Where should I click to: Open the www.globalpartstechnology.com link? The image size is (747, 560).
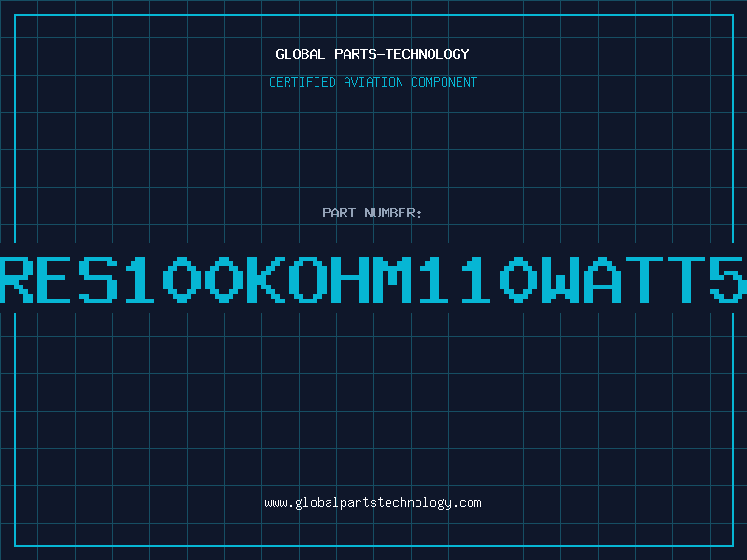coord(373,503)
